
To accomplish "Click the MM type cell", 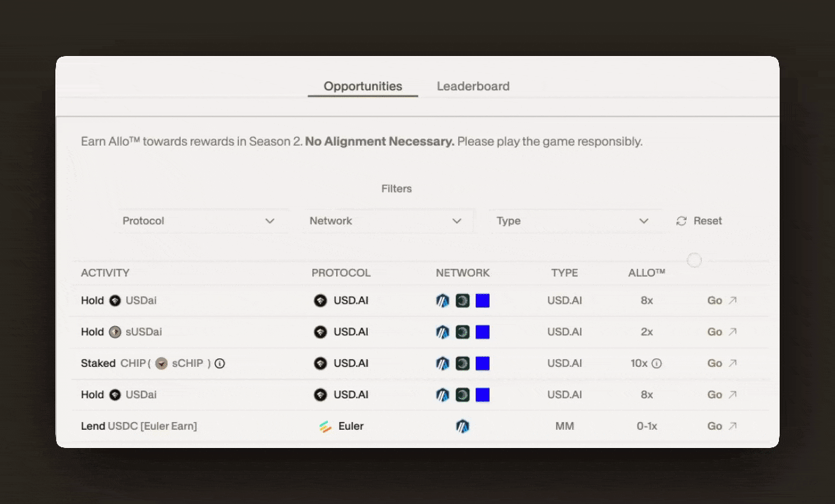I will [565, 426].
